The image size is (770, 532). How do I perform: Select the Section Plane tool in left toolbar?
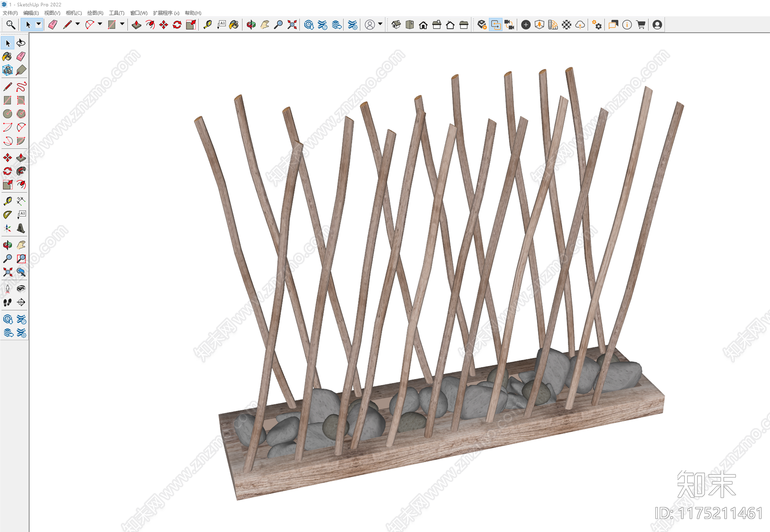(x=21, y=303)
